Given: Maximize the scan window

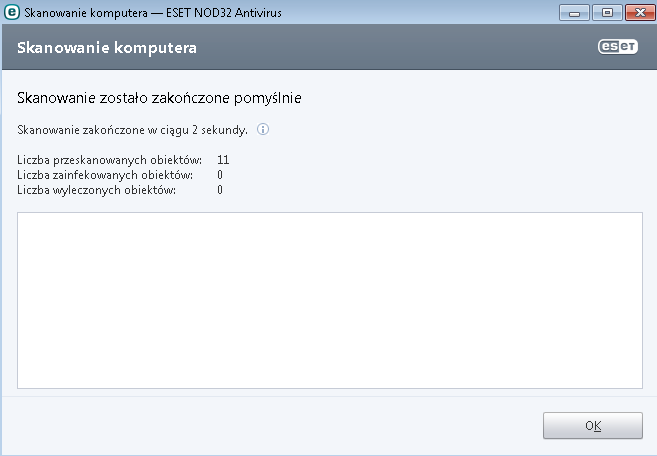Looking at the screenshot, I should point(607,13).
